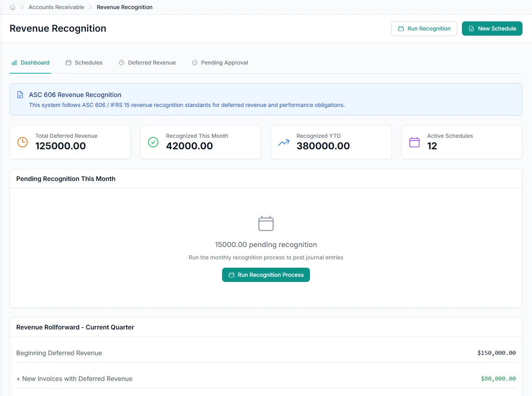
Task: Click the ASC 606 document icon
Action: pyautogui.click(x=20, y=95)
